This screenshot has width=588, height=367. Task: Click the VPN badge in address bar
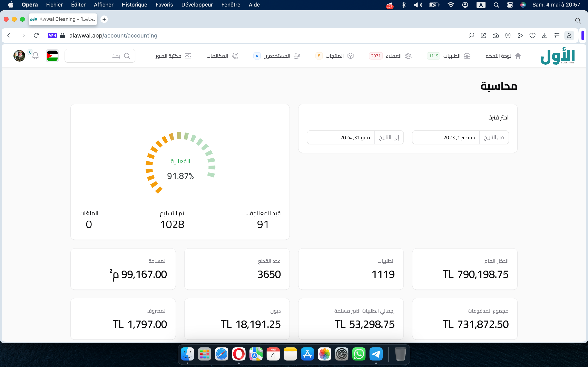point(52,35)
